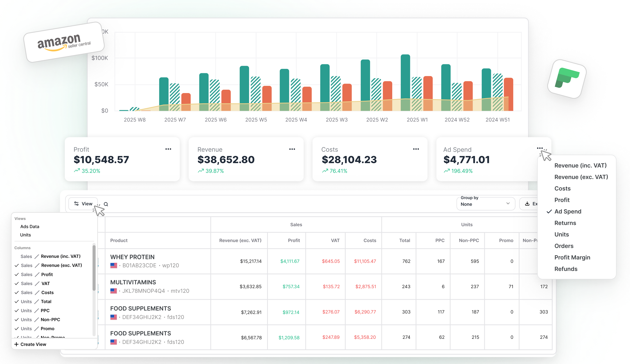Open the Ad Spend card three-dot menu
The width and height of the screenshot is (630, 364).
pyautogui.click(x=540, y=148)
